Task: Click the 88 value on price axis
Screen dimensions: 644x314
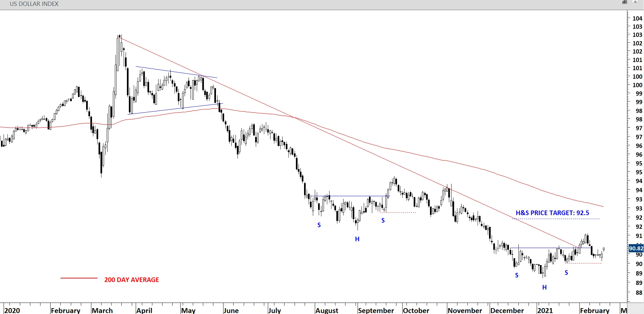Action: (x=638, y=293)
